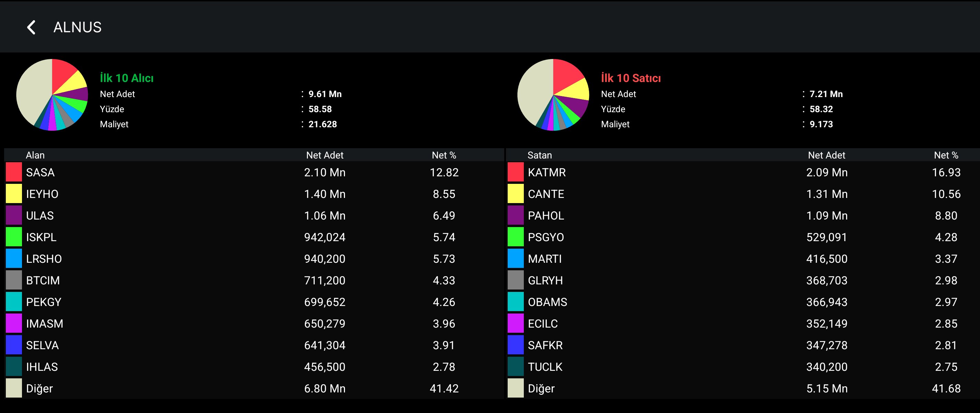Select the green swatch next to ISKPL
The image size is (980, 413).
point(14,237)
